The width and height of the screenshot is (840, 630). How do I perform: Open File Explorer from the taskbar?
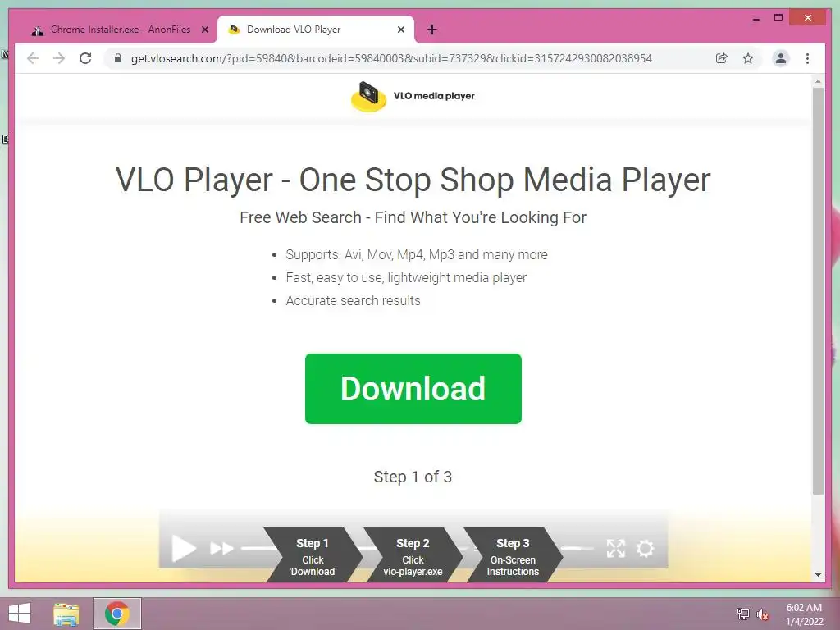(x=66, y=614)
